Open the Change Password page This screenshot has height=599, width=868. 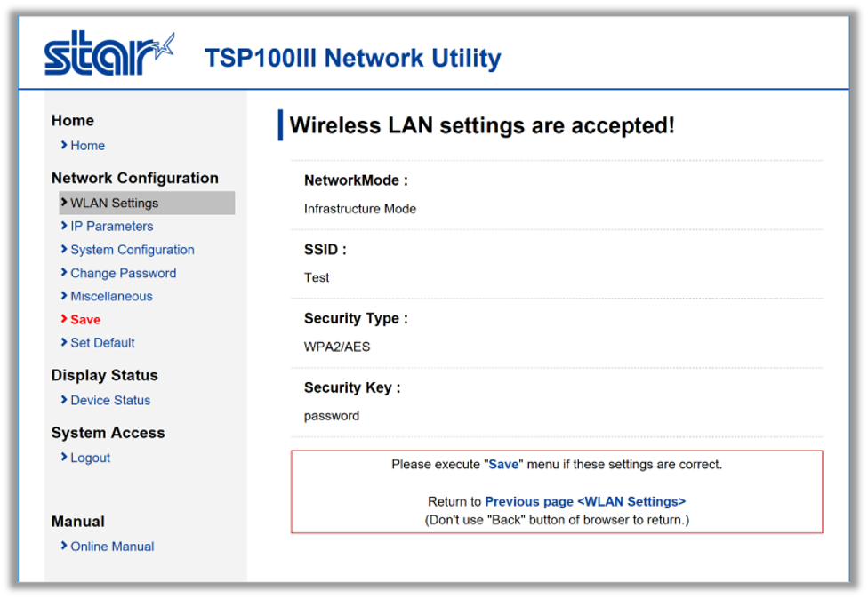pyautogui.click(x=123, y=273)
